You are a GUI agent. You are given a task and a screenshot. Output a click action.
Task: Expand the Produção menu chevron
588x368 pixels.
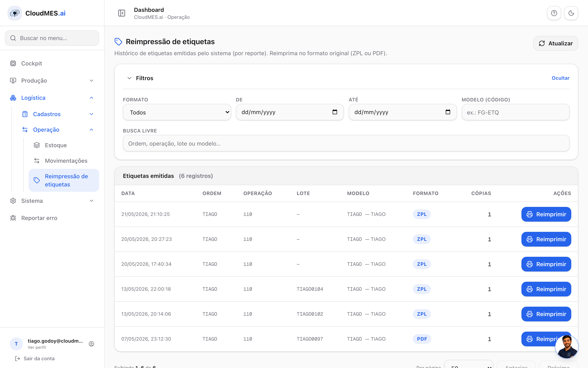coord(91,81)
